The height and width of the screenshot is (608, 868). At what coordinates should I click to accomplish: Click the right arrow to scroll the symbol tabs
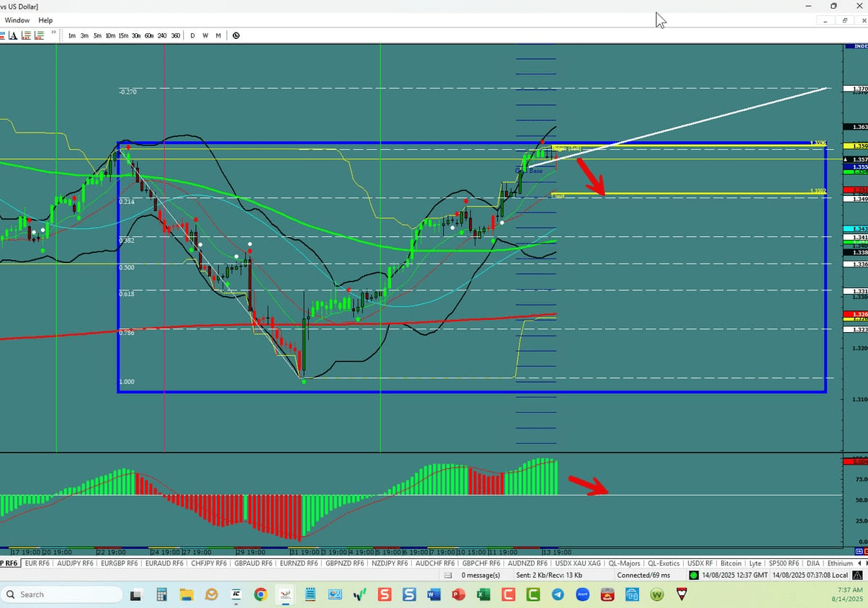[x=865, y=563]
